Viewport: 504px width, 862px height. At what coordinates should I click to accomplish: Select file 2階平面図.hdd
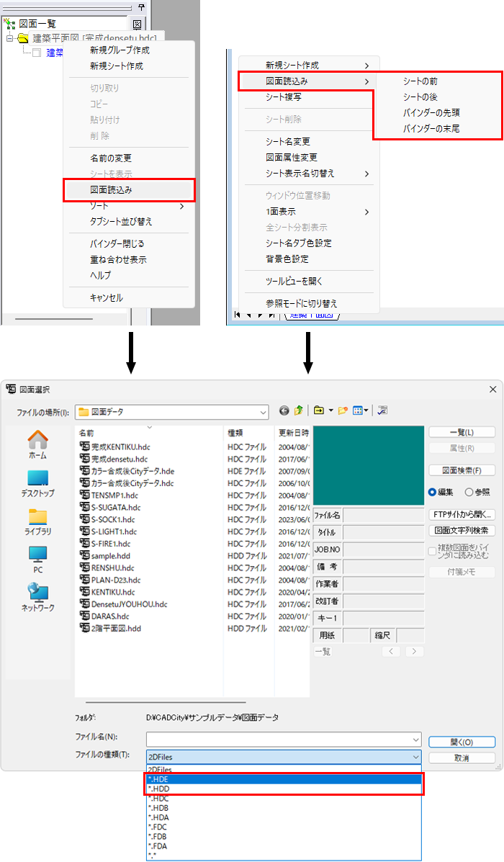pyautogui.click(x=115, y=629)
